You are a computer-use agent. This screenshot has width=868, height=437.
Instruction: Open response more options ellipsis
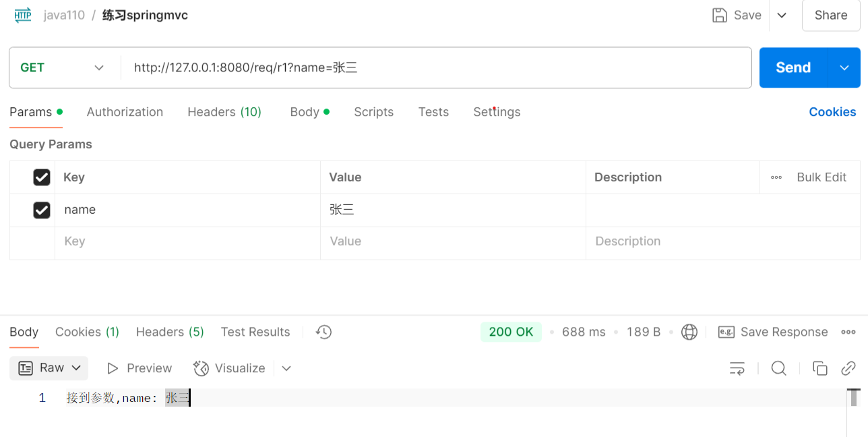tap(848, 332)
